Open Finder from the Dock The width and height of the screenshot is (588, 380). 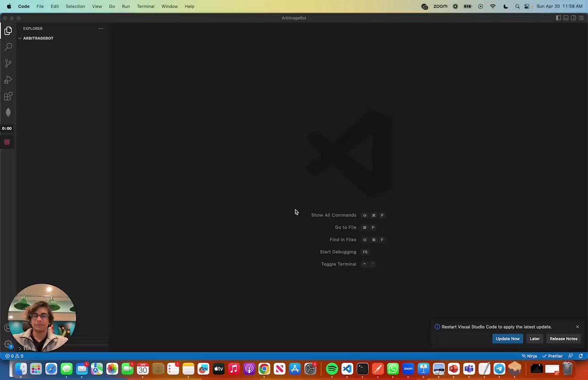coord(21,369)
